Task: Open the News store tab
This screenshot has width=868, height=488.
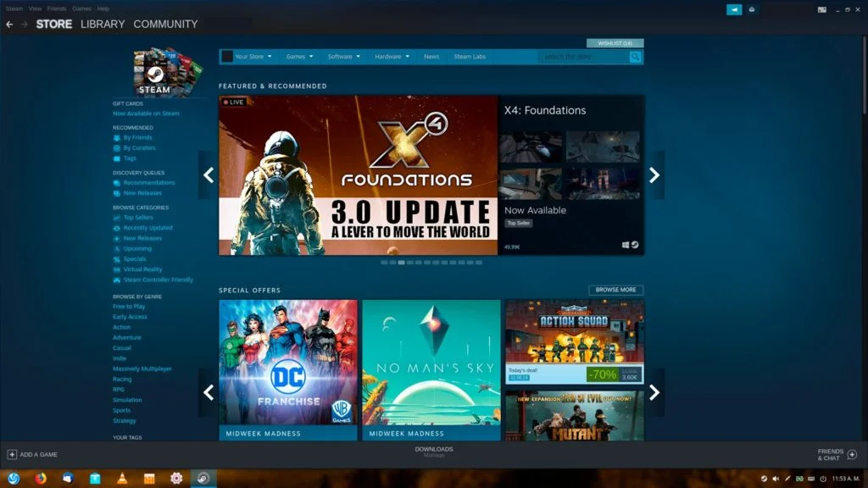Action: click(x=431, y=57)
